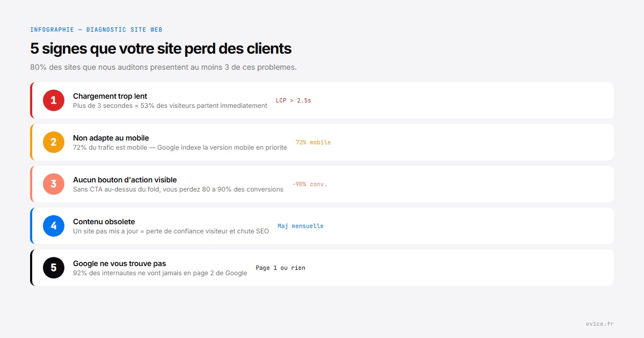The width and height of the screenshot is (644, 338).
Task: Click the blue number 4 circle
Action: click(54, 226)
